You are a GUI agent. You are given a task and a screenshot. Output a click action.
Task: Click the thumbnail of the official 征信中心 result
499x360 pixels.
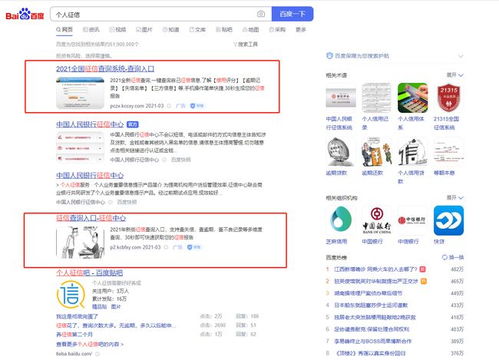80,147
